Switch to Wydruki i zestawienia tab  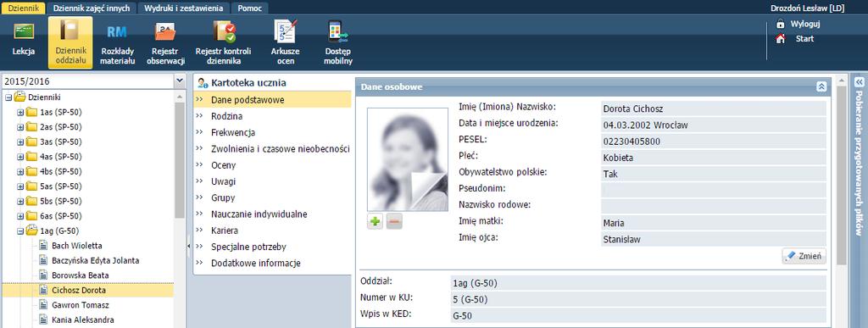183,8
